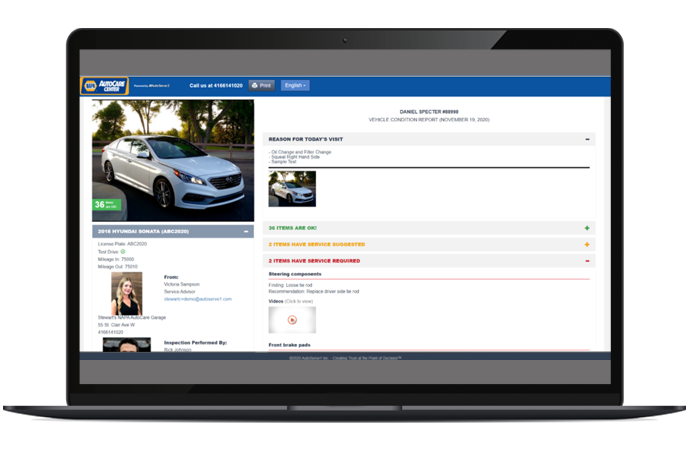Viewport: 689px width, 451px height.
Task: Expand the Service Suggested items section
Action: coord(587,244)
